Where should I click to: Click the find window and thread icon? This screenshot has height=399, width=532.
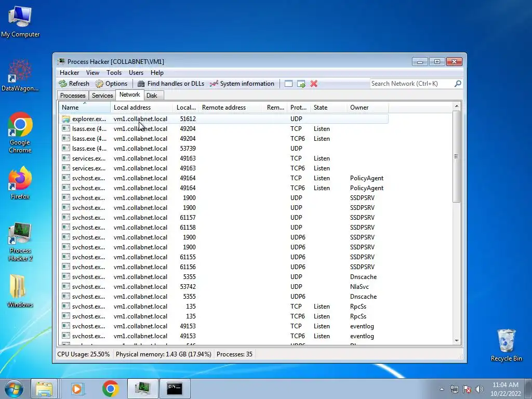(301, 84)
